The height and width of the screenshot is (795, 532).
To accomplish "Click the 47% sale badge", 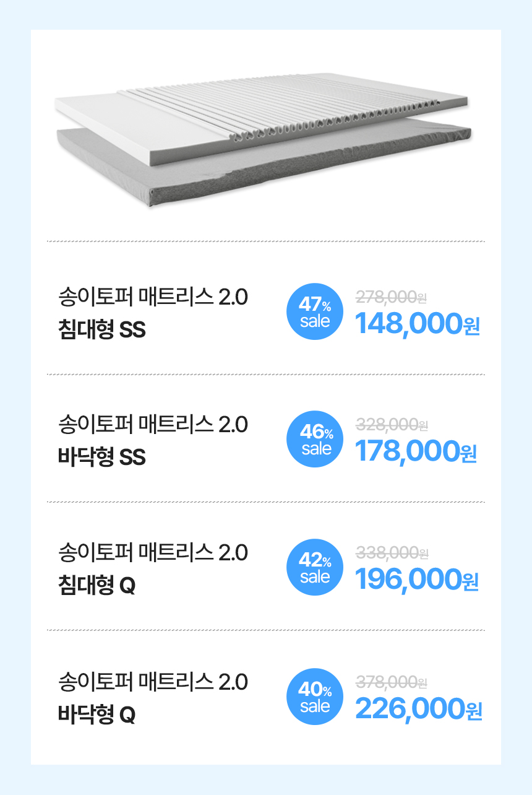I will point(315,311).
